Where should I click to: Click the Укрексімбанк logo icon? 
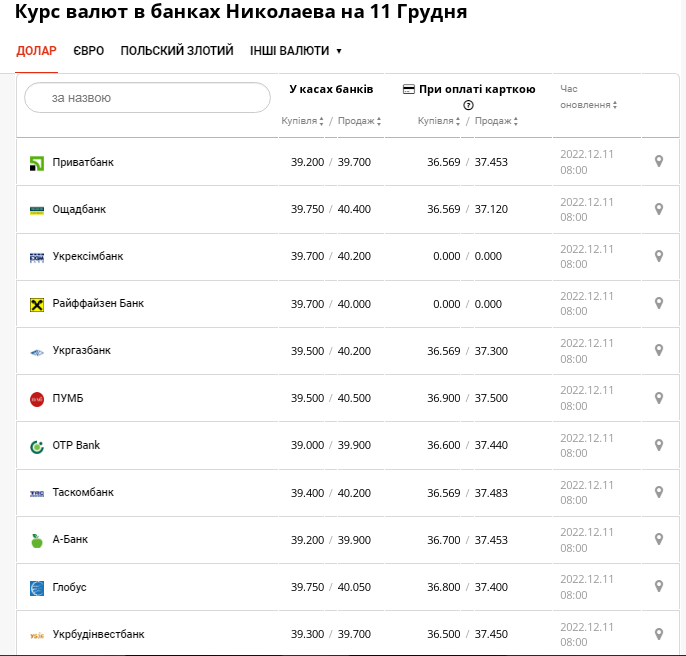37,258
